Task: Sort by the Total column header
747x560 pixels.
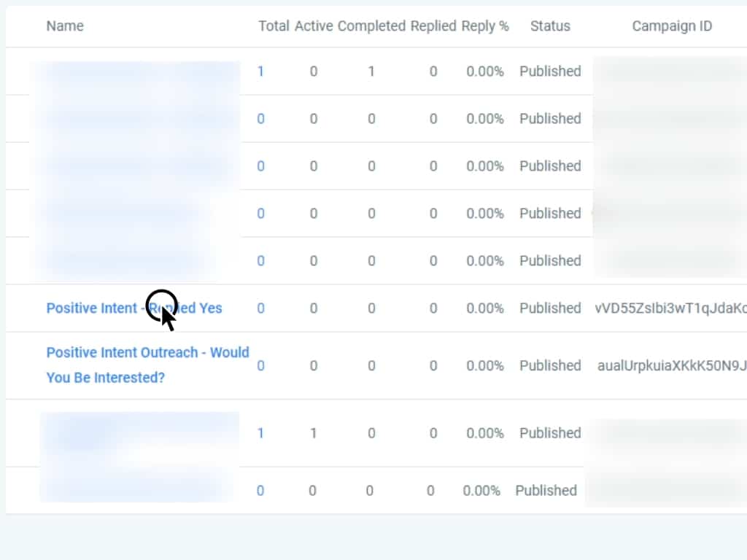Action: click(x=274, y=26)
